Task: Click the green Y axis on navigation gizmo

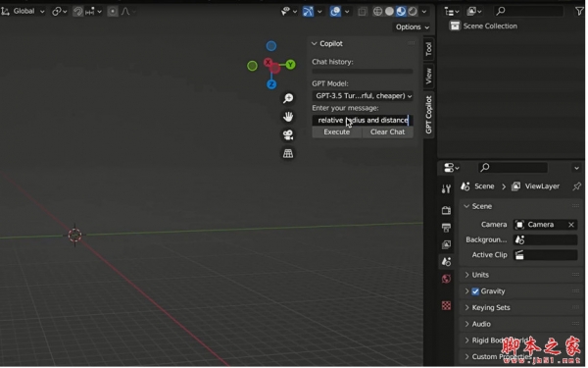Action: (x=291, y=65)
